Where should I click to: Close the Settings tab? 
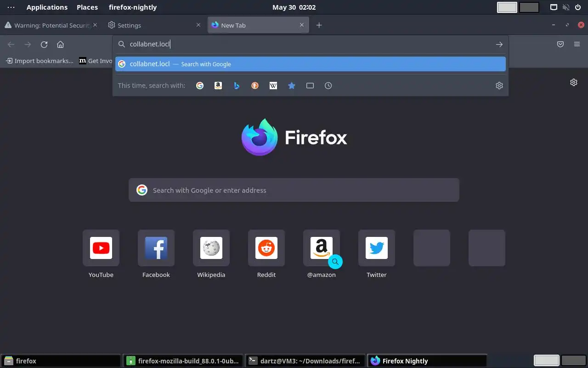point(198,25)
